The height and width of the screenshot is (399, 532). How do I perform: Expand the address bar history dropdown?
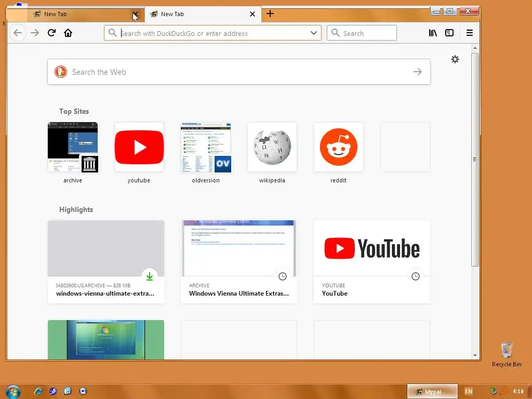point(314,33)
